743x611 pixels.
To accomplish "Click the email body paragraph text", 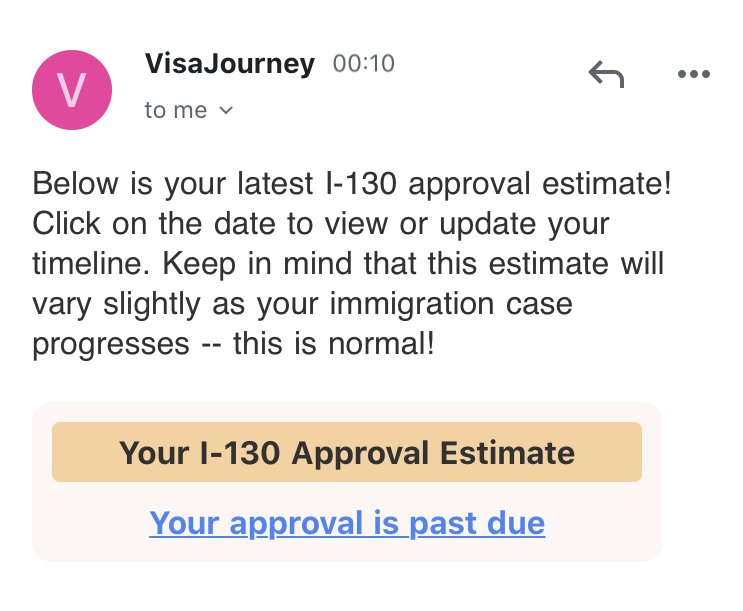I will pos(352,264).
